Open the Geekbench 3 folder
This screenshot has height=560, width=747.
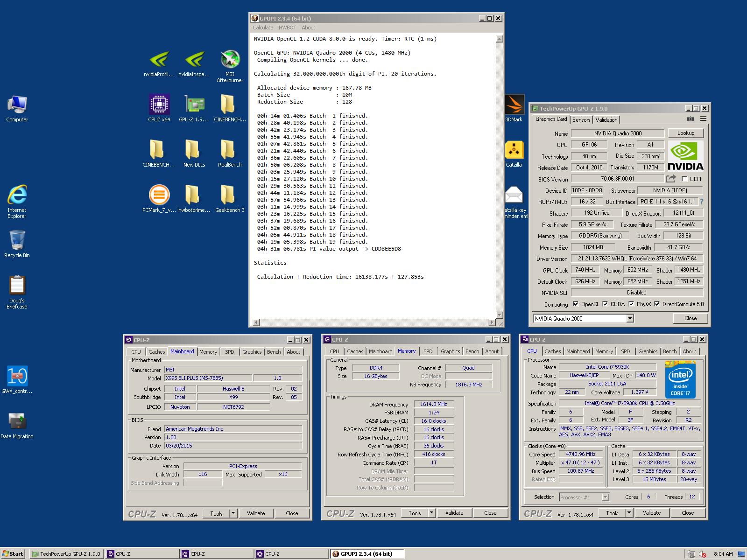230,199
